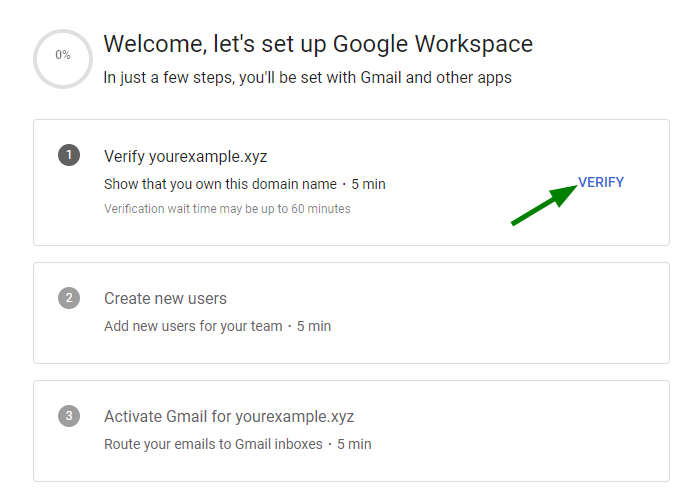The image size is (697, 499).
Task: Click 'Show that you own this domain name'
Action: [221, 184]
